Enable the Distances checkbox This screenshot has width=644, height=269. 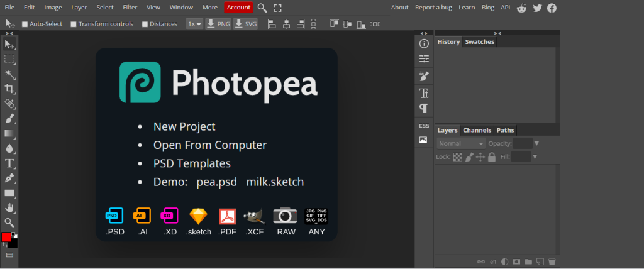pos(145,24)
